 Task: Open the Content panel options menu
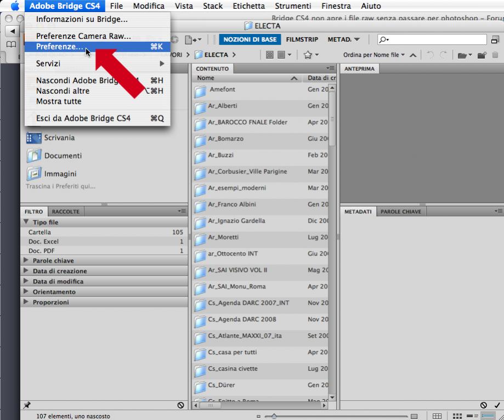tap(331, 68)
